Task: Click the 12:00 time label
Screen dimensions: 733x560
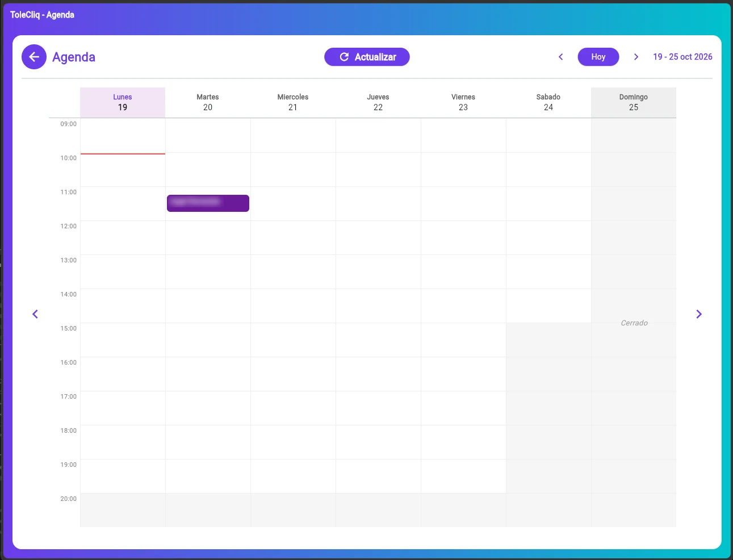Action: [x=69, y=226]
